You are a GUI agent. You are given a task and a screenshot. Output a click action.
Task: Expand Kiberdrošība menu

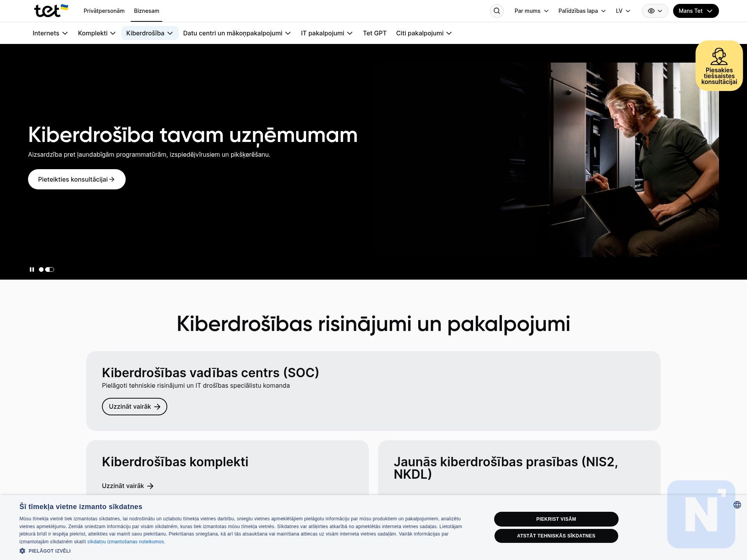150,33
